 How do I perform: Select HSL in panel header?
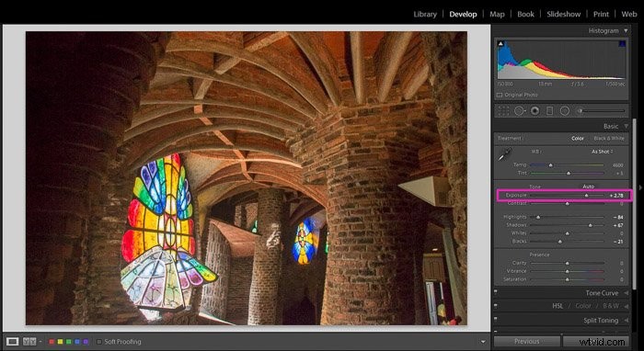pos(558,306)
